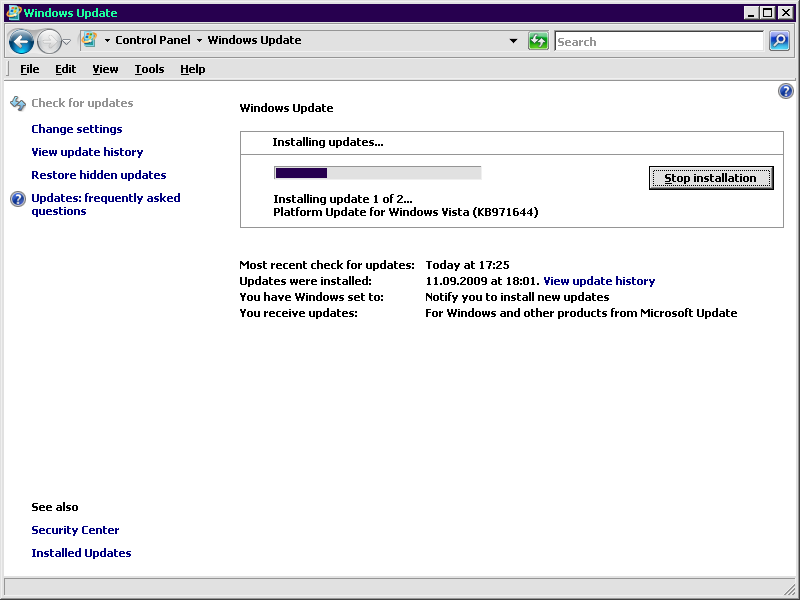800x600 pixels.
Task: Click the question mark icon beside Updates FAQ
Action: coord(17,198)
